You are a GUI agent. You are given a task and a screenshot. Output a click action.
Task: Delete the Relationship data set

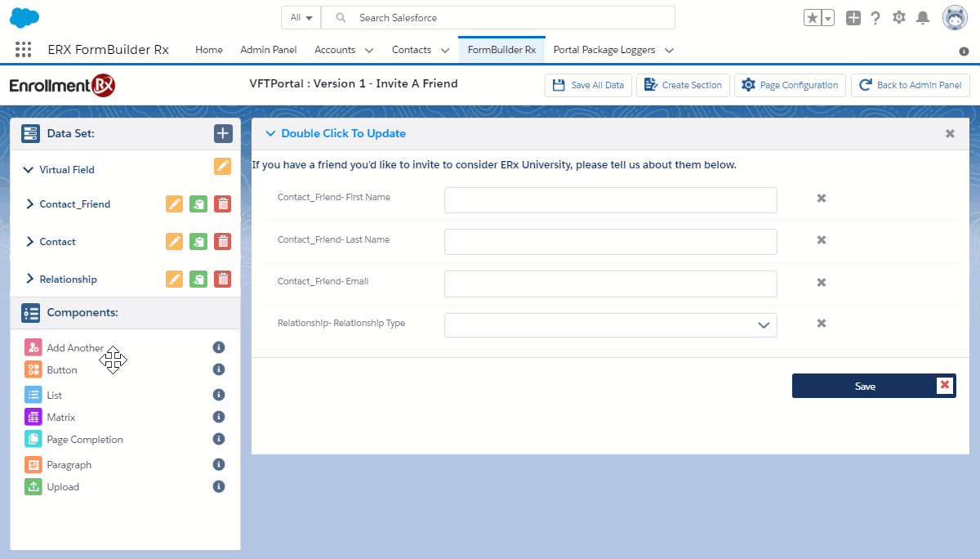click(x=222, y=279)
